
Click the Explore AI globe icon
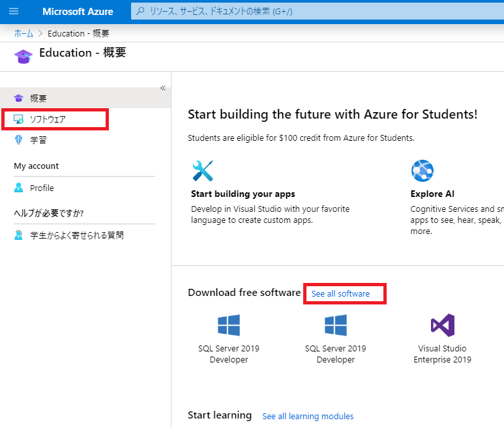click(422, 171)
